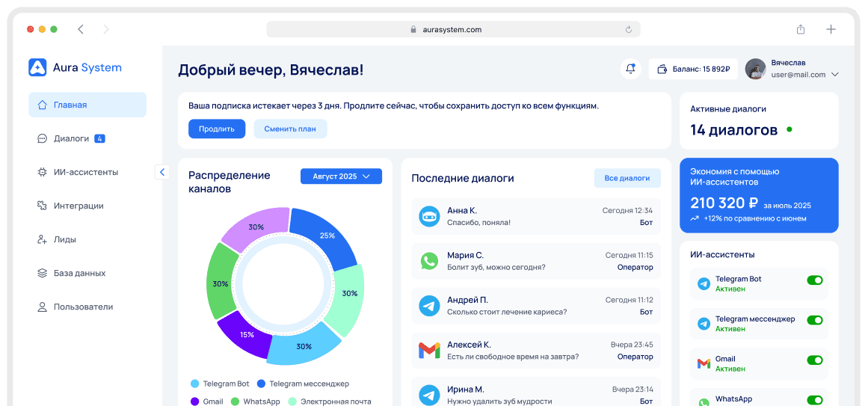Click the Все диалоги button
This screenshot has width=868, height=406.
coord(627,179)
